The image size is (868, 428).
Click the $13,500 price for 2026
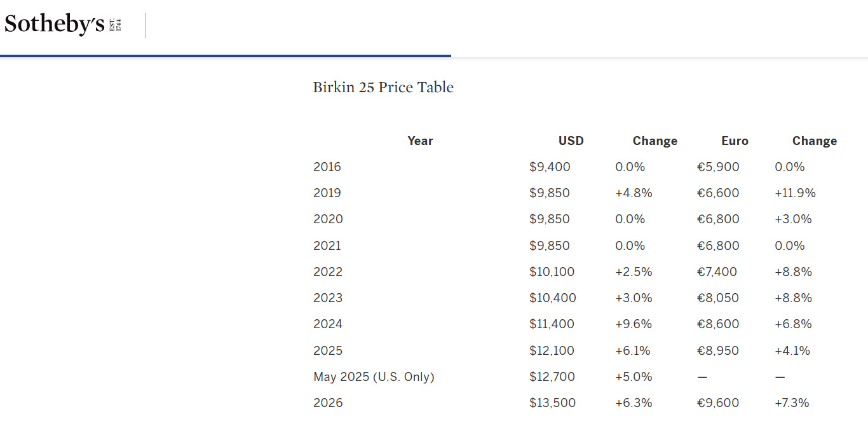(x=552, y=403)
